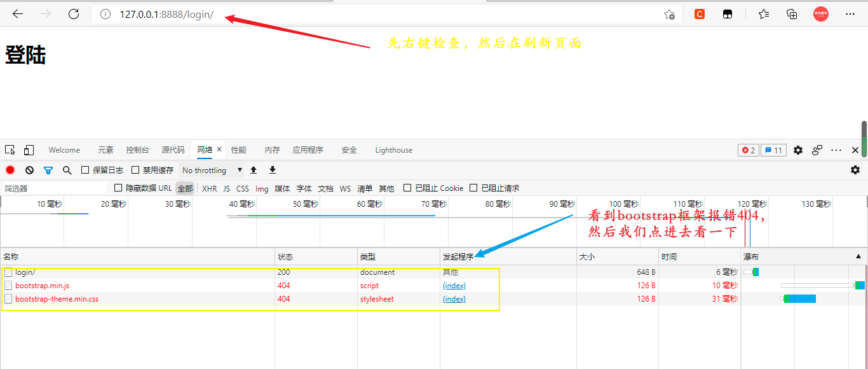Open the 内存 tab
868x369 pixels.
(x=272, y=150)
